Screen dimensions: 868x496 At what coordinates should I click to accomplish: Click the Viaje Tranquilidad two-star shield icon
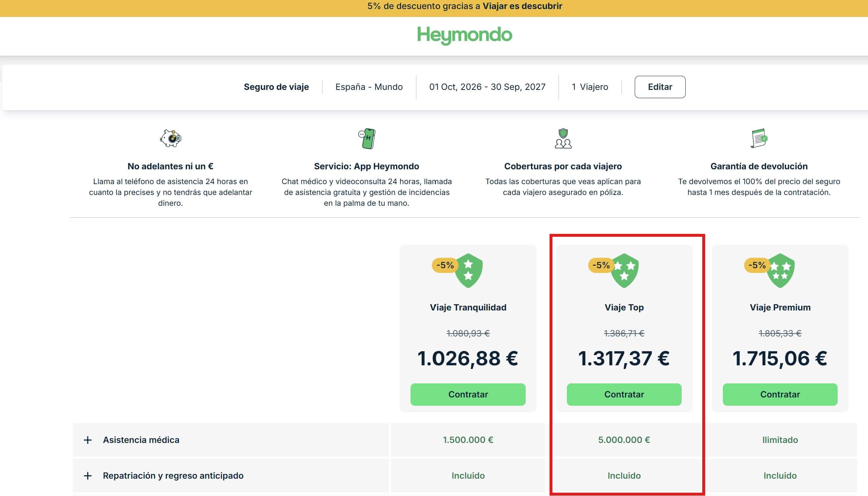(x=468, y=271)
